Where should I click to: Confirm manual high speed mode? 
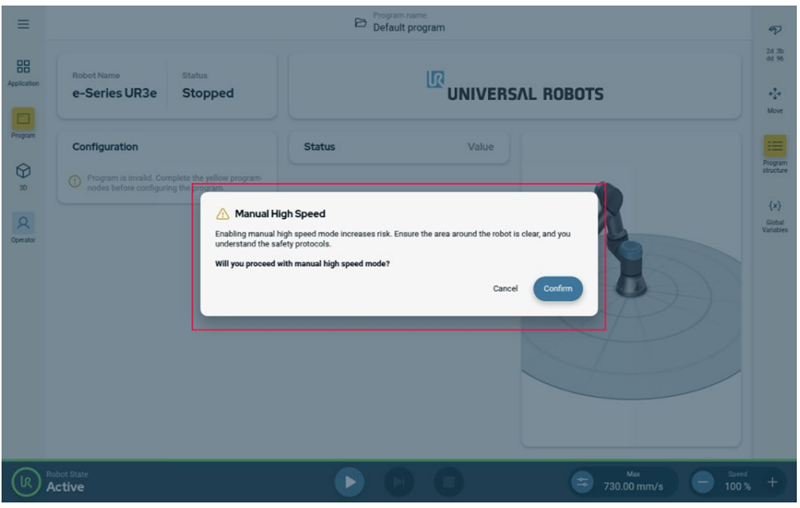tap(557, 288)
